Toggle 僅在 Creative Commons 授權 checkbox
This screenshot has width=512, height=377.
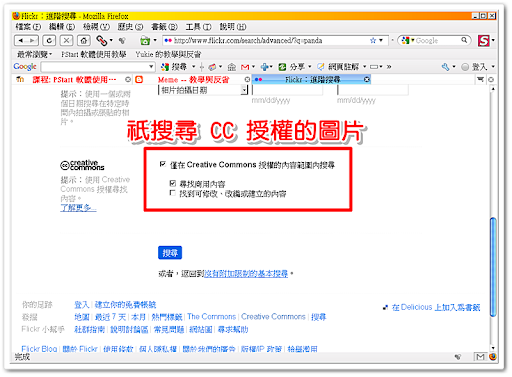point(163,164)
